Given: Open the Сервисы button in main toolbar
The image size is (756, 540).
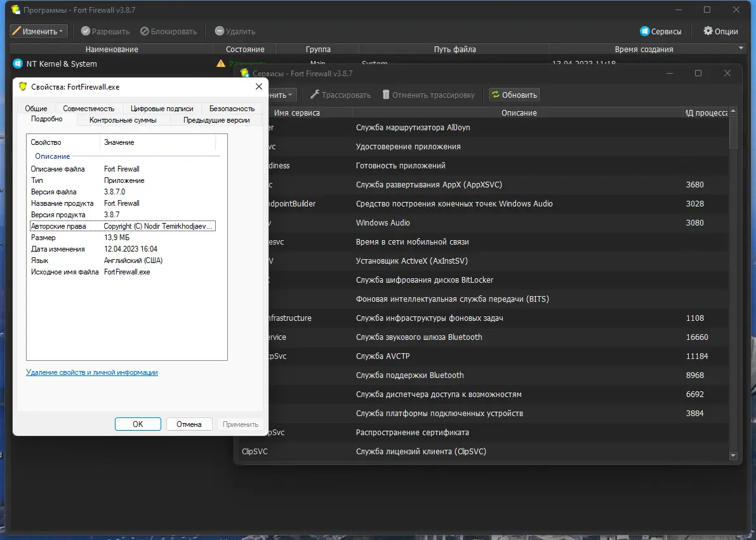Looking at the screenshot, I should (661, 31).
